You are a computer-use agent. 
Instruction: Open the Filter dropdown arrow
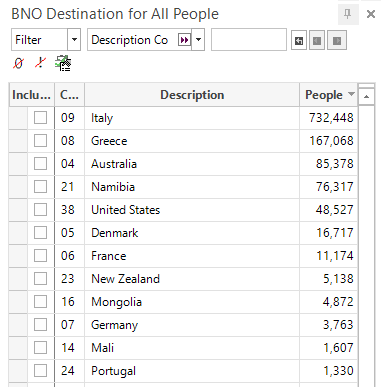tap(74, 40)
